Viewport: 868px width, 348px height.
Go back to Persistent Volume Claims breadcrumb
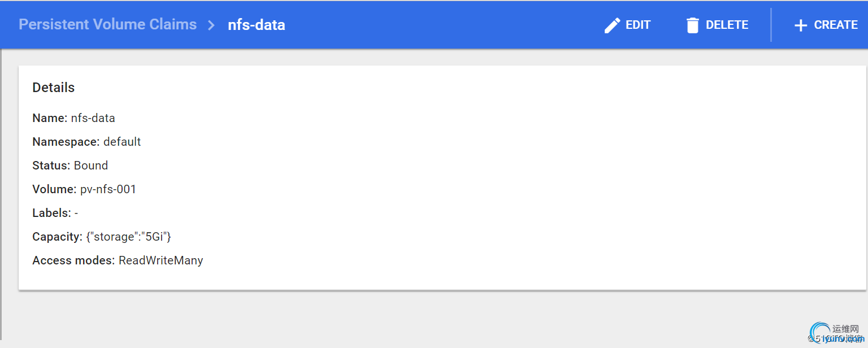(x=107, y=24)
